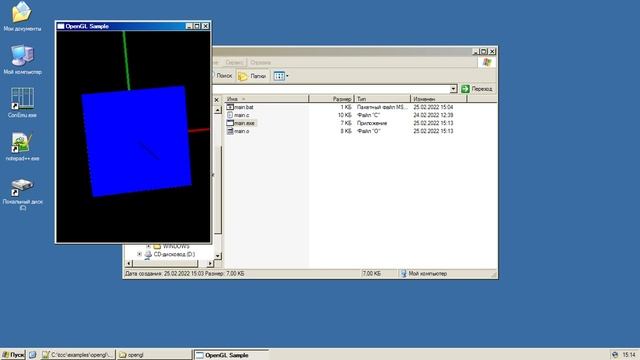
Task: Click the main.o file name
Action: (x=242, y=131)
